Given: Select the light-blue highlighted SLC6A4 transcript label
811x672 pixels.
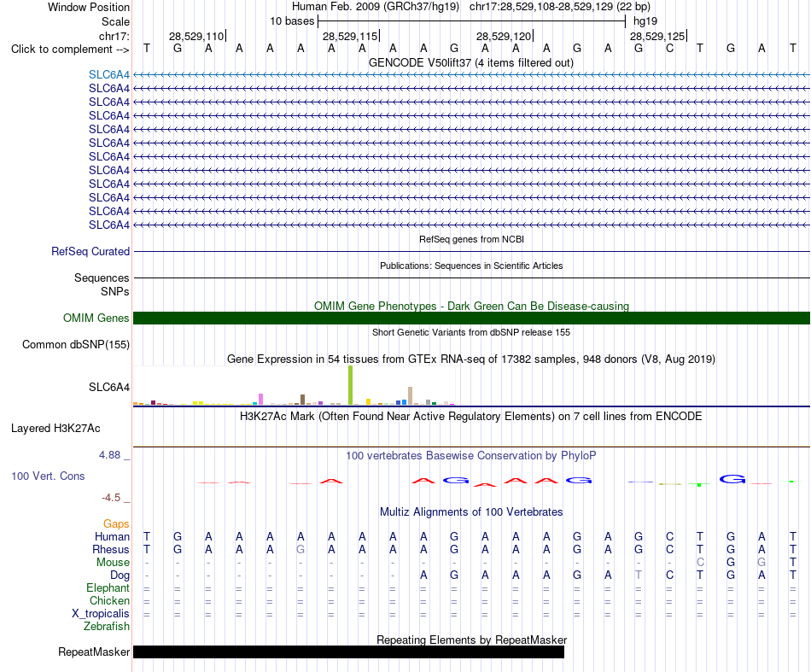Looking at the screenshot, I should pyautogui.click(x=109, y=75).
